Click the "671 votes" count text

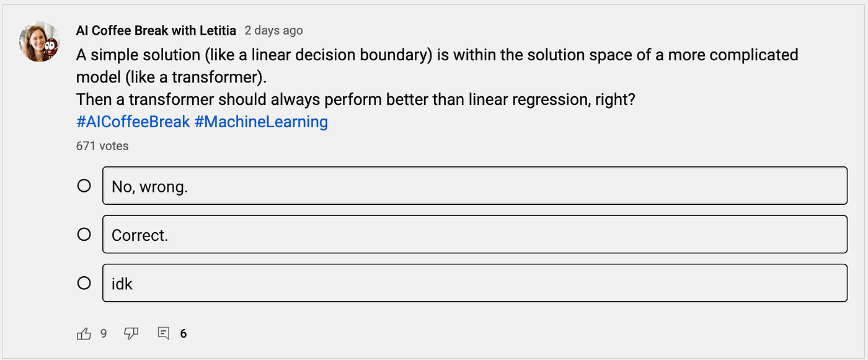(102, 146)
